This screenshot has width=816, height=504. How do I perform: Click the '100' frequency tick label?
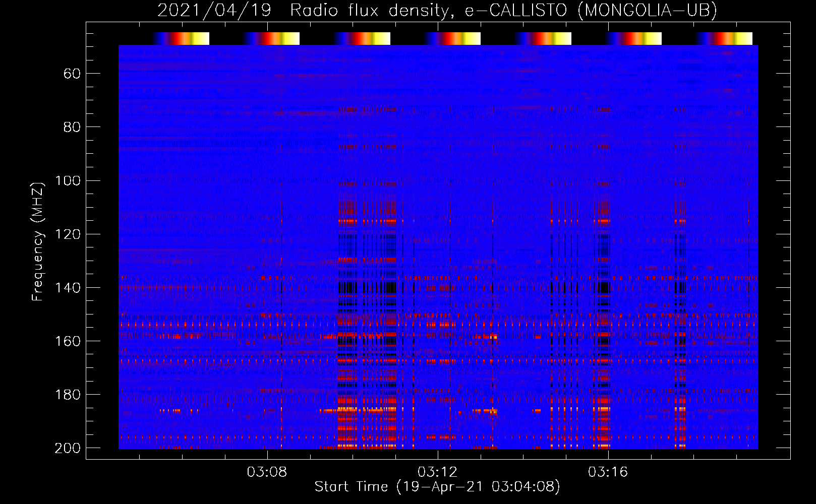coord(68,181)
